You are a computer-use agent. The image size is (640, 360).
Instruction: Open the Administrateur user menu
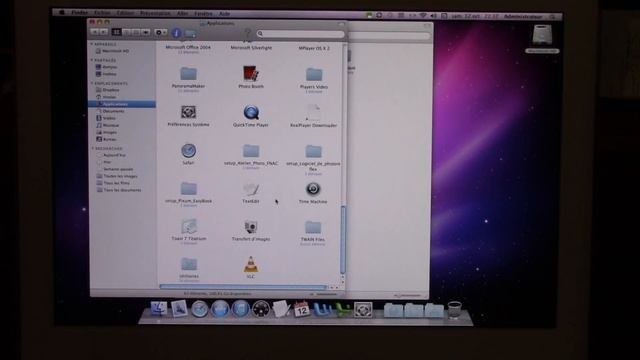point(523,17)
